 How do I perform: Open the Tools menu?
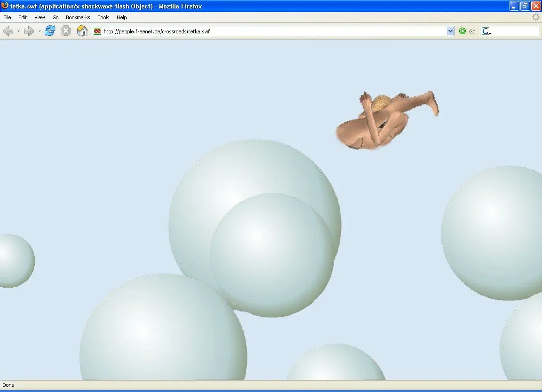(103, 17)
